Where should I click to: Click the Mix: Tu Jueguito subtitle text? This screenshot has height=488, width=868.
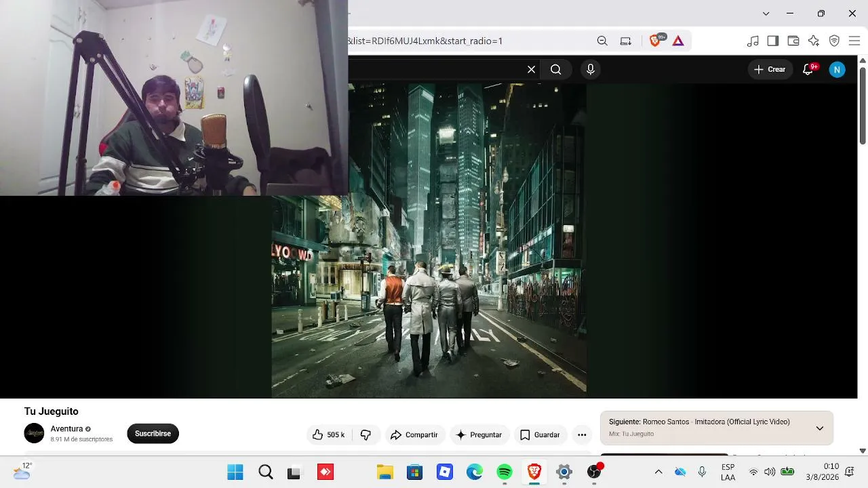631,434
